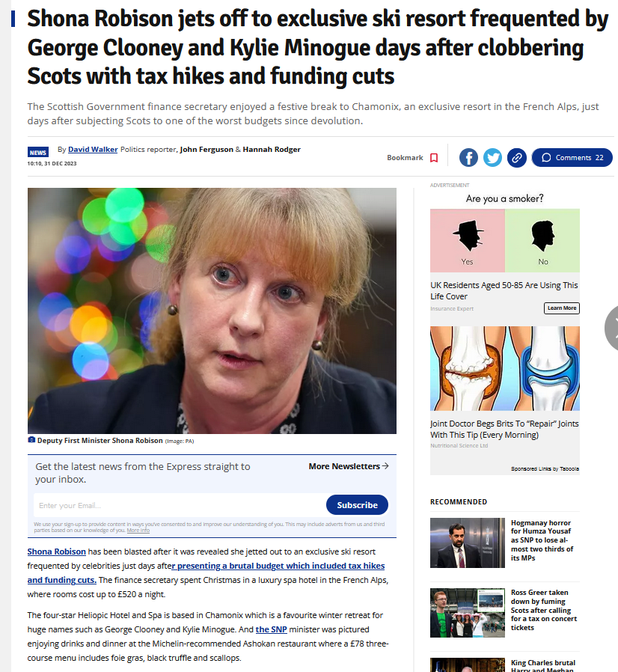Open the NEWS category tag
Screen dimensions: 618x672
[x=37, y=152]
